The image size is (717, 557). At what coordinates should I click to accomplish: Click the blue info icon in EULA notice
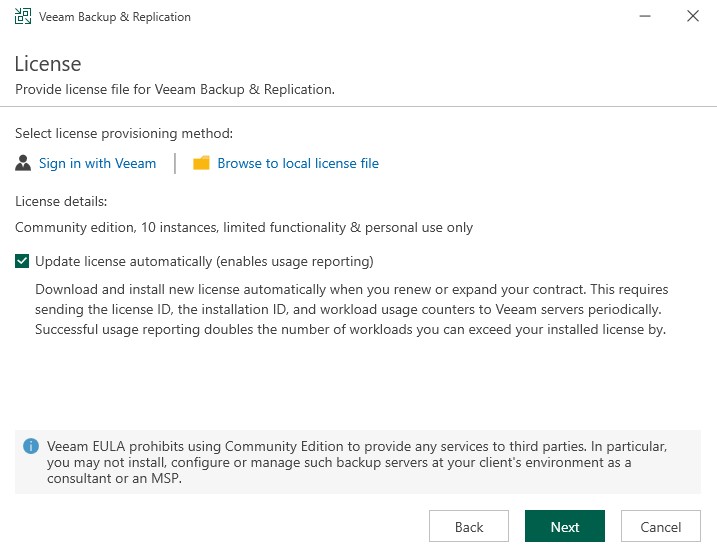click(32, 445)
